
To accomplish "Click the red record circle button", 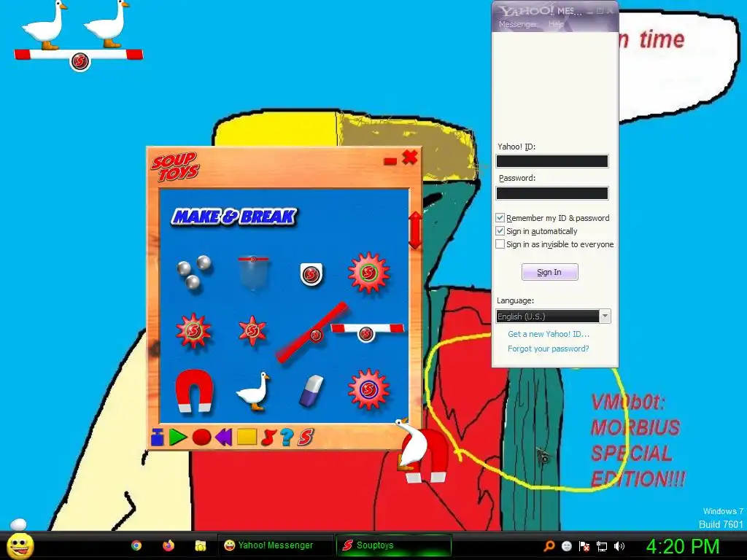I will point(201,437).
